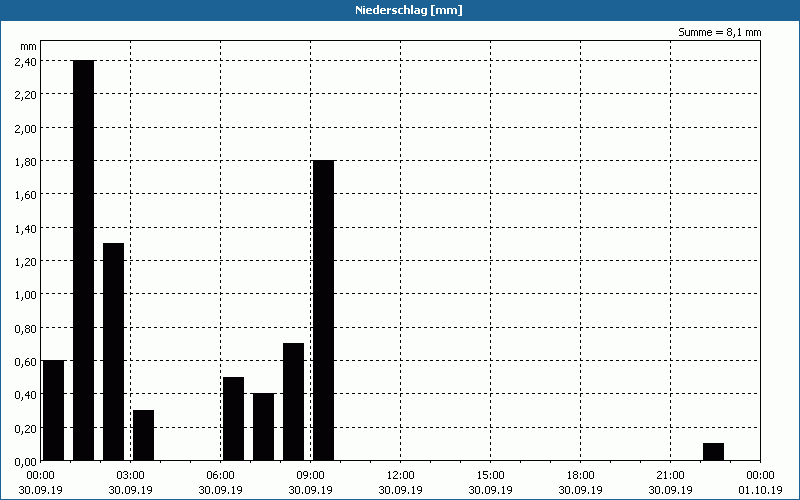The height and width of the screenshot is (500, 800).
Task: Click the 30.09.19 date under 09:00
Action: (311, 490)
